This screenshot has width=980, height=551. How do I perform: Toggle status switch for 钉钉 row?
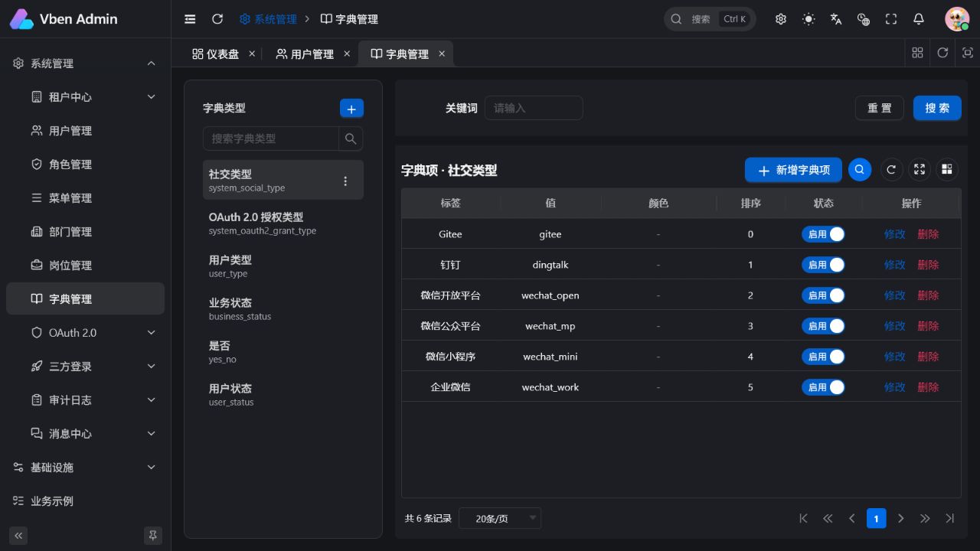(x=823, y=265)
